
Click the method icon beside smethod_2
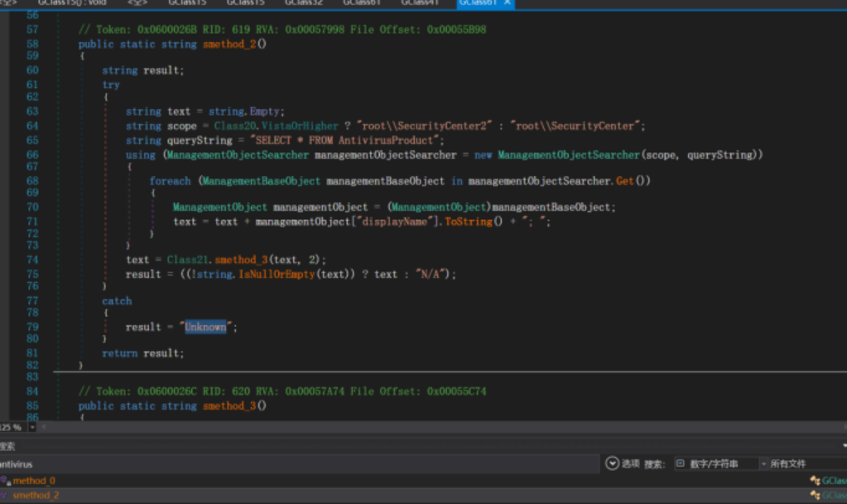(4, 495)
